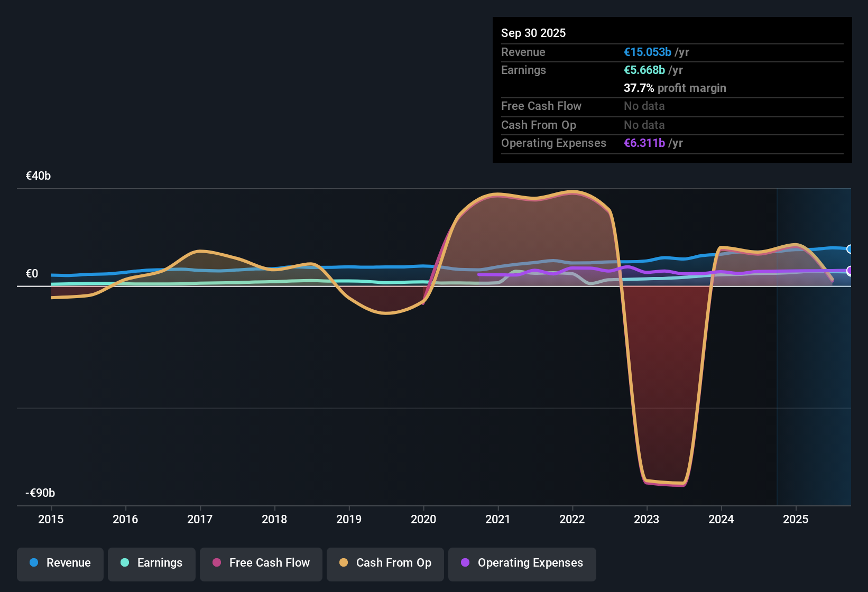Click the -€90b y-axis label
The height and width of the screenshot is (592, 868).
pos(40,493)
